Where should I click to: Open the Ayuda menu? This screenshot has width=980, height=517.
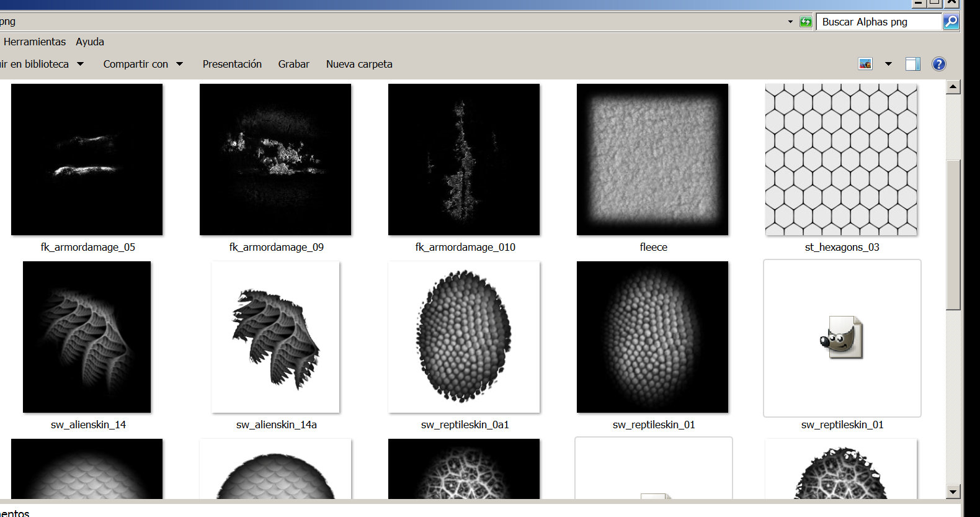coord(90,42)
